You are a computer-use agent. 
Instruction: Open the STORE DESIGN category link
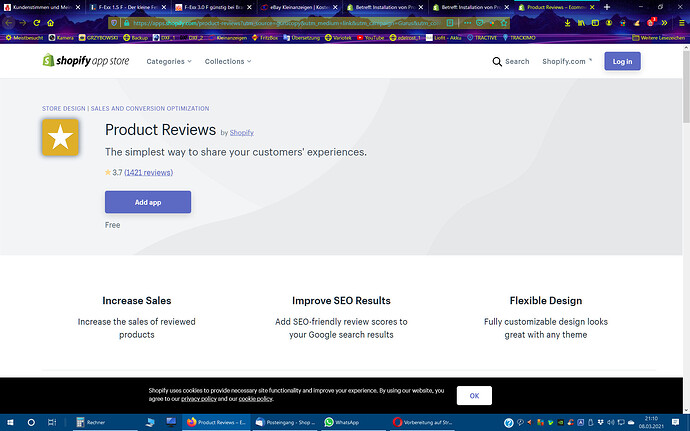(x=64, y=108)
